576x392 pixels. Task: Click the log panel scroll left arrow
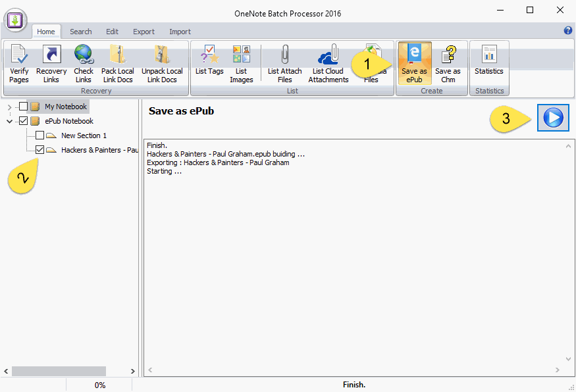150,370
